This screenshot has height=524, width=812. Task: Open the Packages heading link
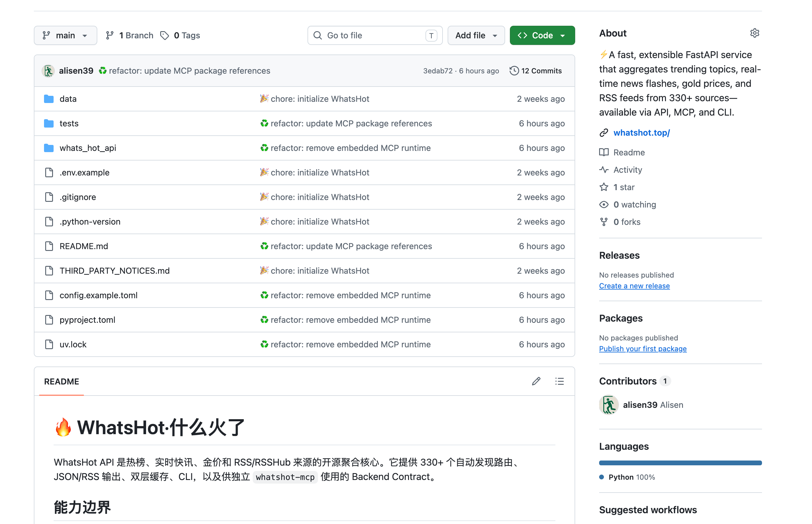point(621,318)
